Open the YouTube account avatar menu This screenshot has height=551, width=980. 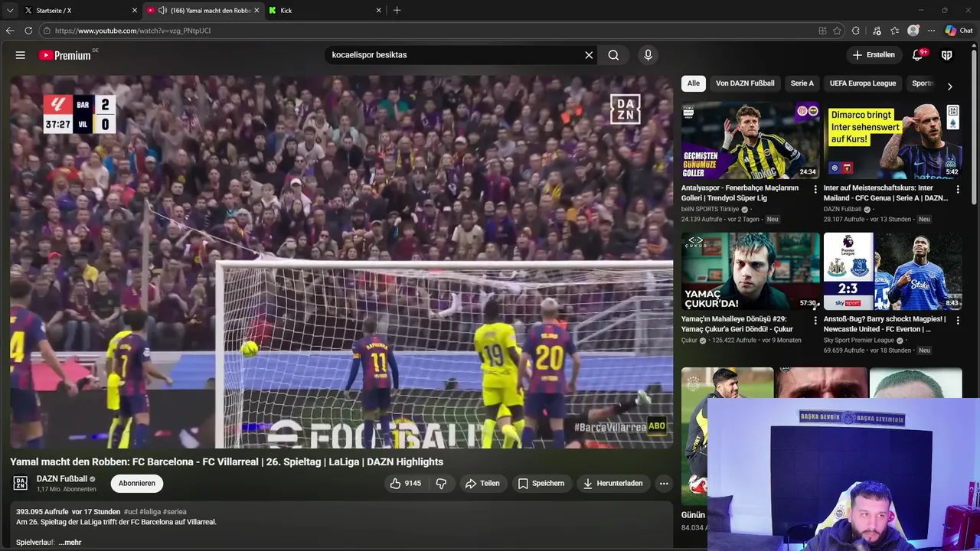(x=946, y=55)
